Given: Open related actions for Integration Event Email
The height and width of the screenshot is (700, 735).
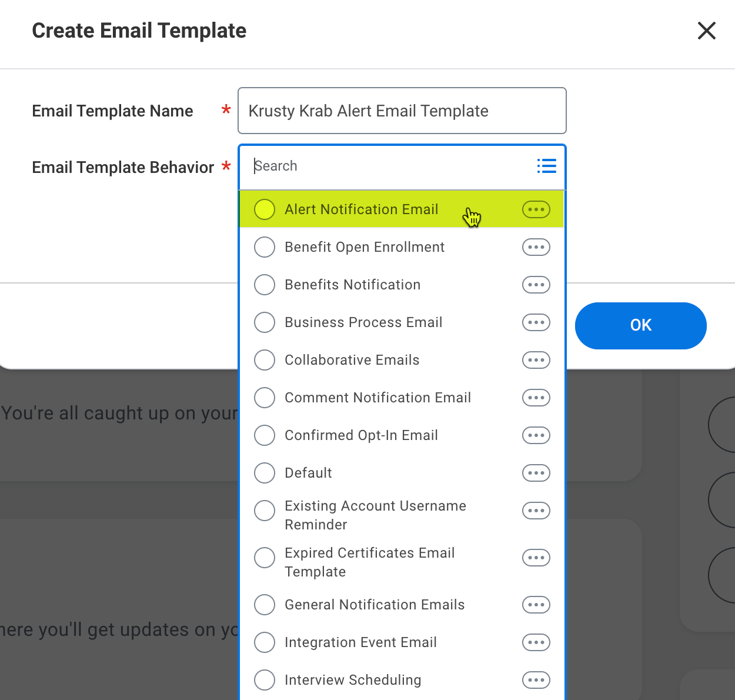Looking at the screenshot, I should (x=536, y=642).
